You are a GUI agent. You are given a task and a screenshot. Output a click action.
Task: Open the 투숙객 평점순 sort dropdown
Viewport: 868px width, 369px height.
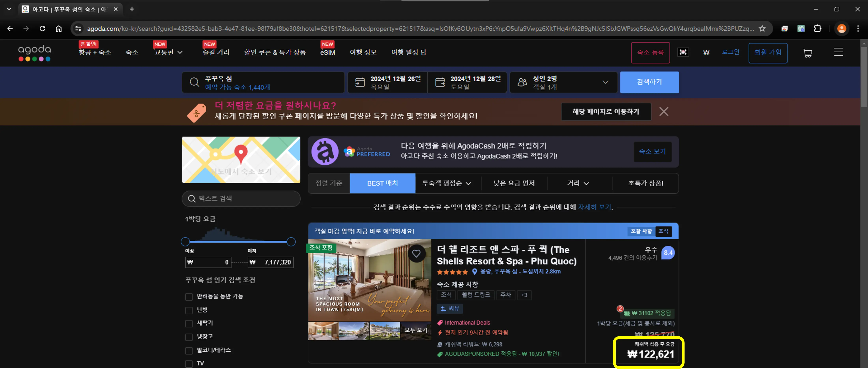point(446,184)
